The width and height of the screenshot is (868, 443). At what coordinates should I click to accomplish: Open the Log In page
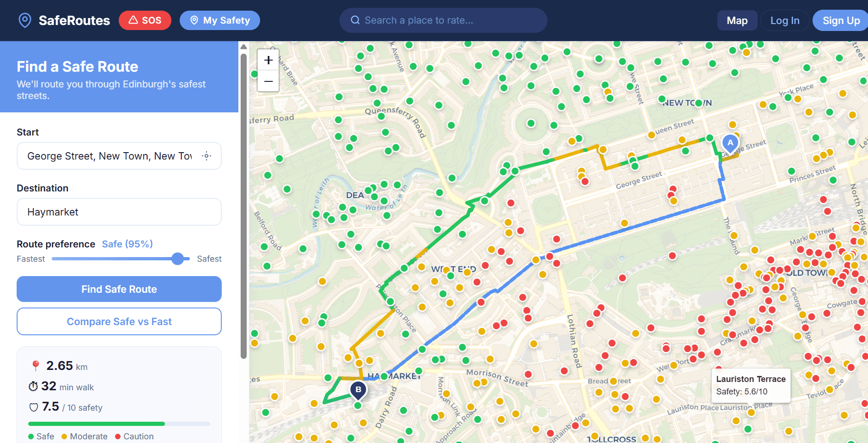pyautogui.click(x=785, y=20)
